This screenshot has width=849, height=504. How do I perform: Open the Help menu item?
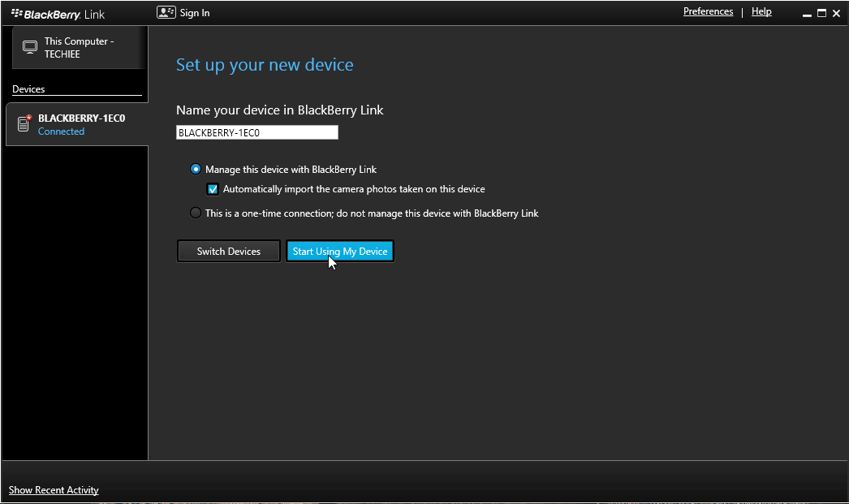click(761, 11)
